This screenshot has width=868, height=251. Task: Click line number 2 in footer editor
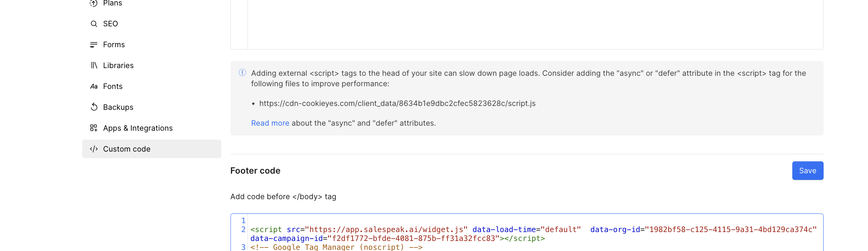[x=243, y=230]
